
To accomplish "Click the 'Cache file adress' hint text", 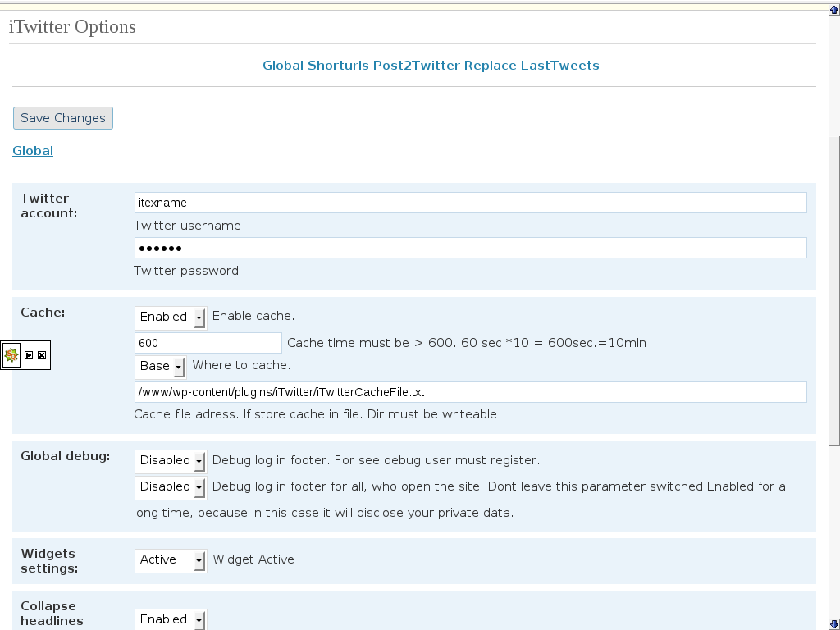I will (x=315, y=414).
